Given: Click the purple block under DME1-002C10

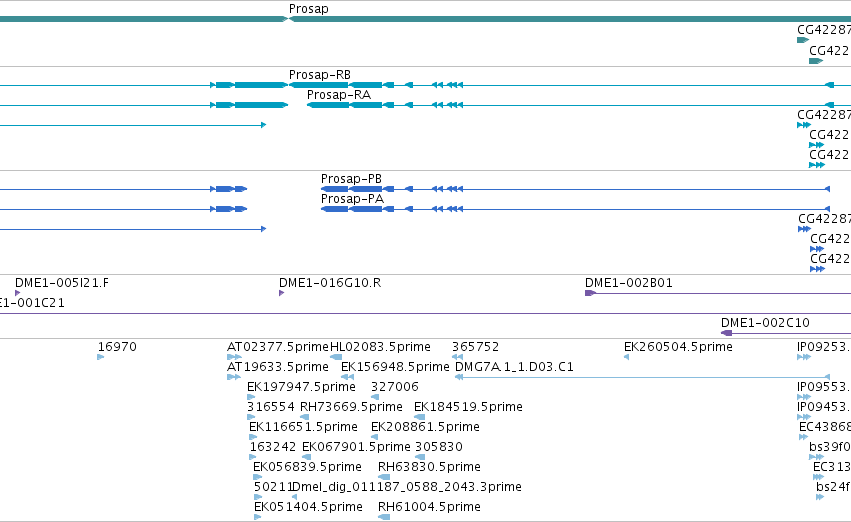Looking at the screenshot, I should point(727,333).
